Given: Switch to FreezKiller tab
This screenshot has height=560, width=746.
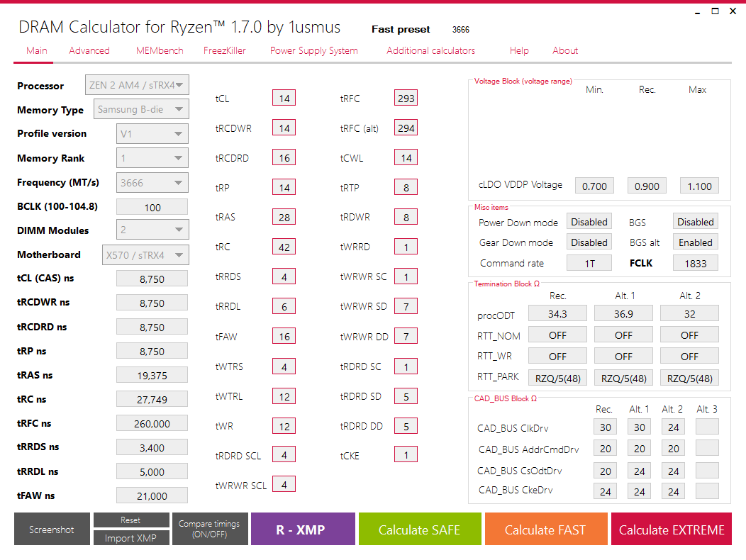Looking at the screenshot, I should [225, 50].
